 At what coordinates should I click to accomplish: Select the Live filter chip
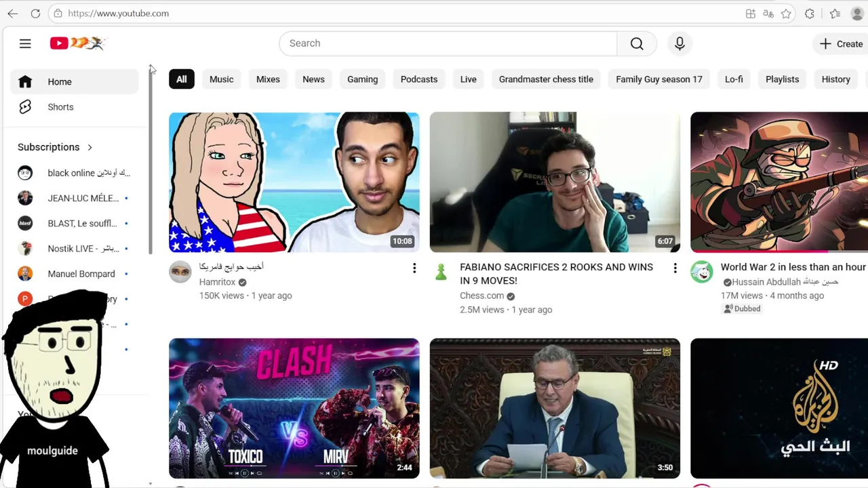(469, 79)
